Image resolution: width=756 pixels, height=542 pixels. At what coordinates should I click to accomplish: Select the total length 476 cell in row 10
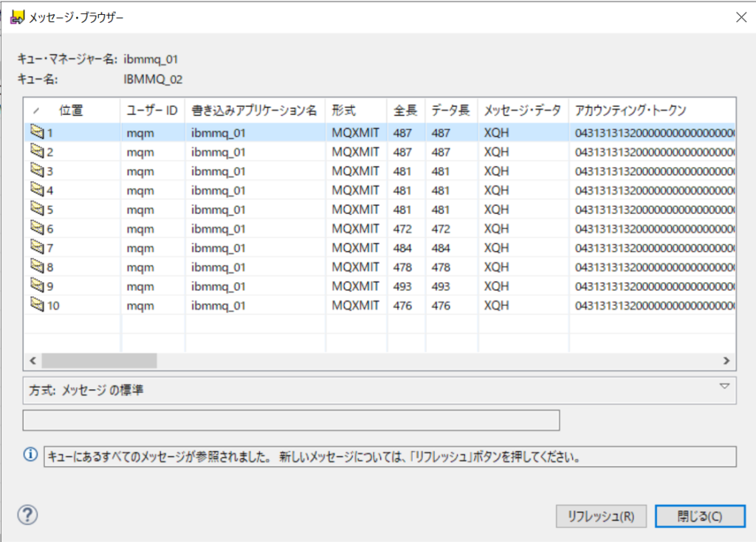tap(402, 306)
